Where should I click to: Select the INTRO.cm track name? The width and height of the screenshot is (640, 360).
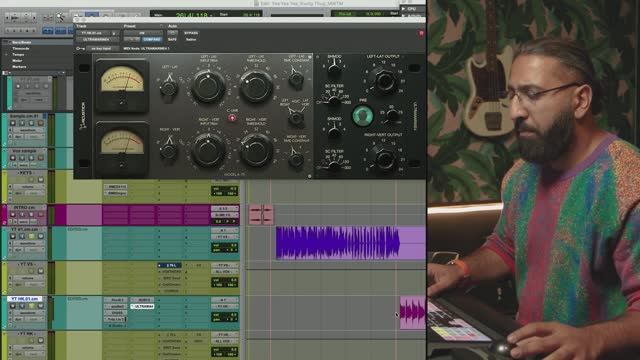[x=24, y=208]
